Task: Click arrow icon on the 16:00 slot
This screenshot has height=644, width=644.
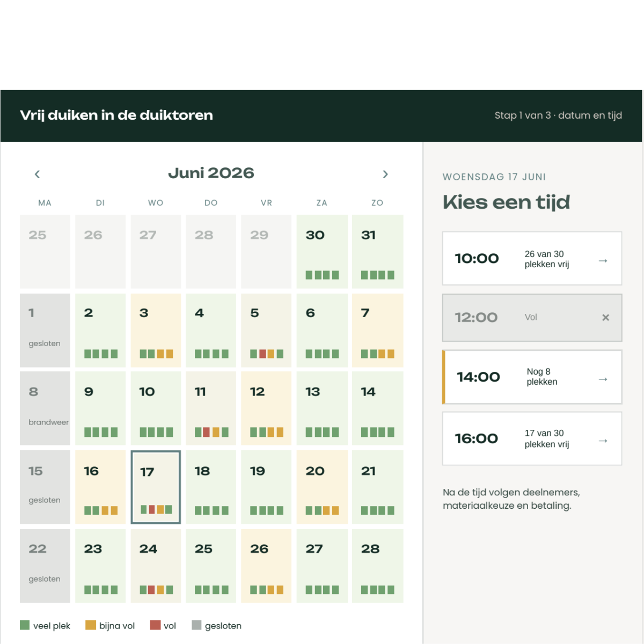Action: [603, 441]
